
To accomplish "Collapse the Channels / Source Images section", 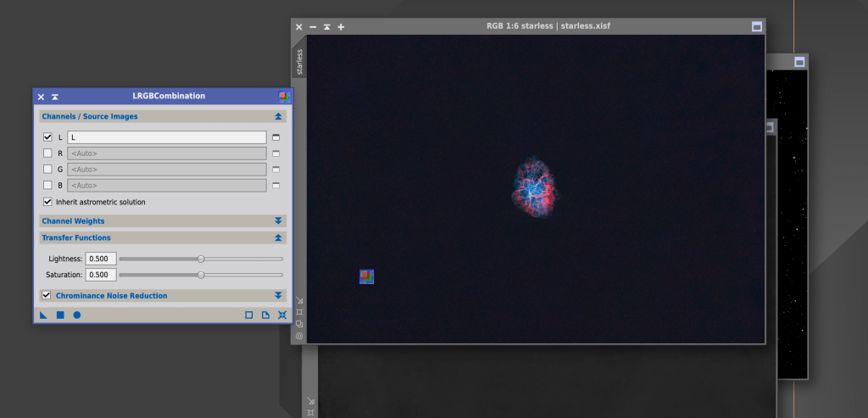I will tap(278, 116).
